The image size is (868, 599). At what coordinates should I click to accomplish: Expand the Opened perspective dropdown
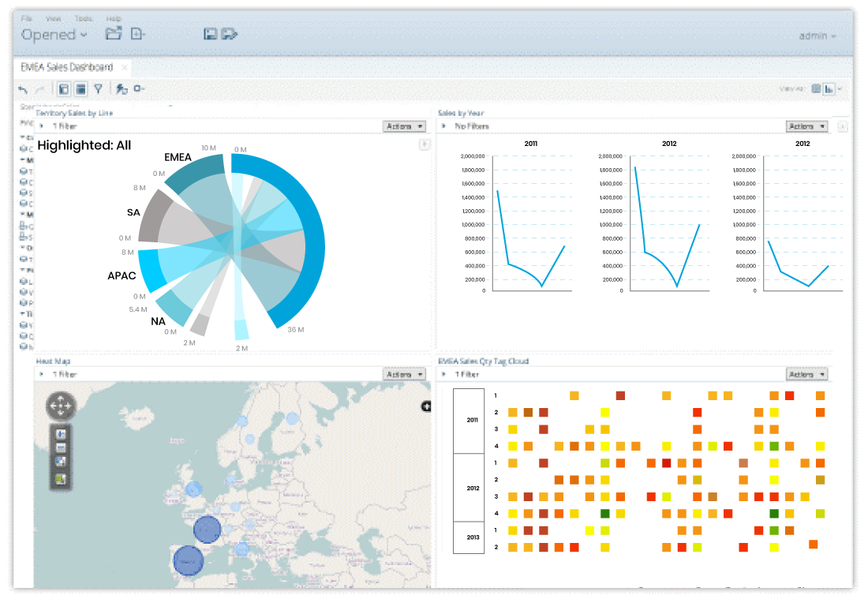pyautogui.click(x=54, y=35)
